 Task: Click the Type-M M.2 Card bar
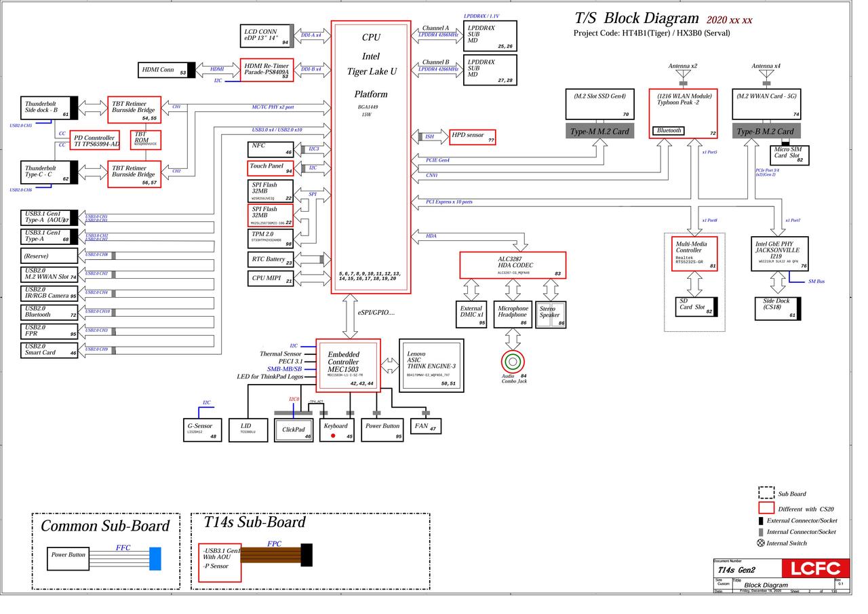(600, 132)
